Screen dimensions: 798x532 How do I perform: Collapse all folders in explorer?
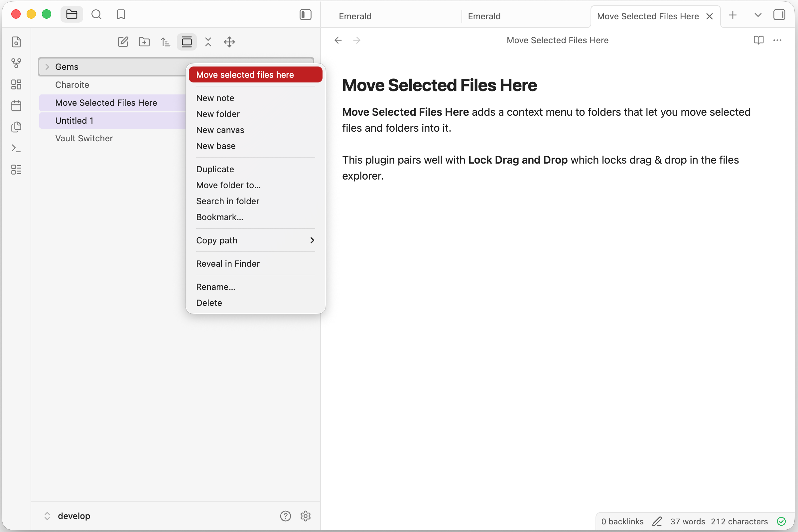pyautogui.click(x=208, y=42)
